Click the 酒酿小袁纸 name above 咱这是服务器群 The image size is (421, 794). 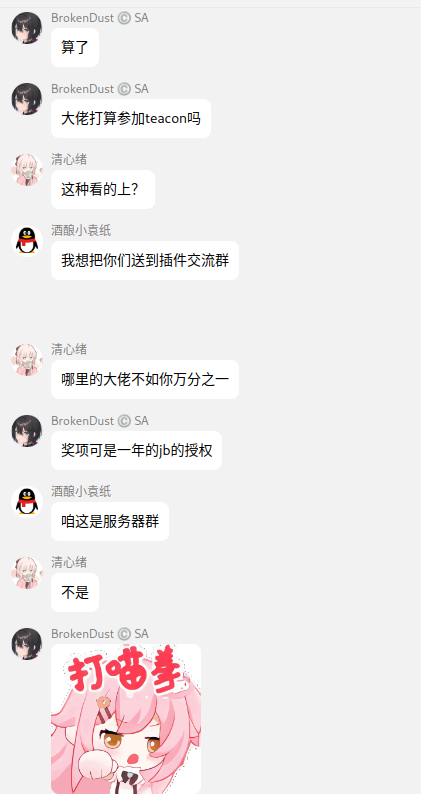coord(81,491)
